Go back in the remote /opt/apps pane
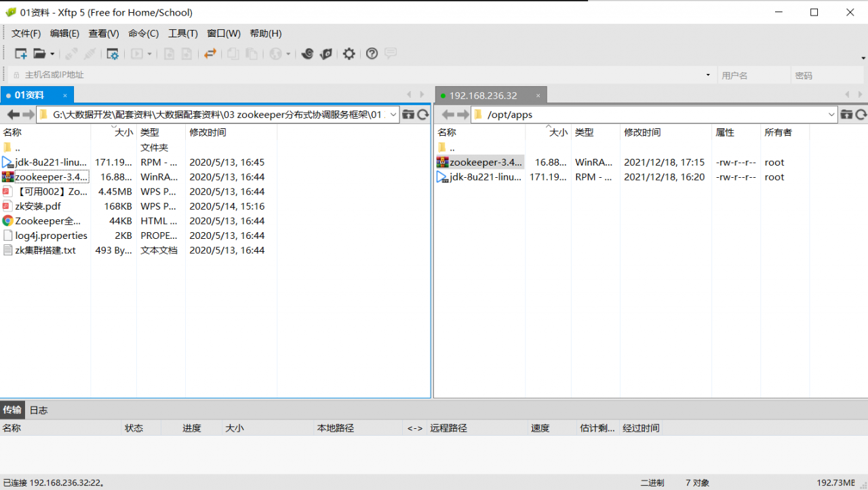This screenshot has height=490, width=868. pyautogui.click(x=448, y=115)
